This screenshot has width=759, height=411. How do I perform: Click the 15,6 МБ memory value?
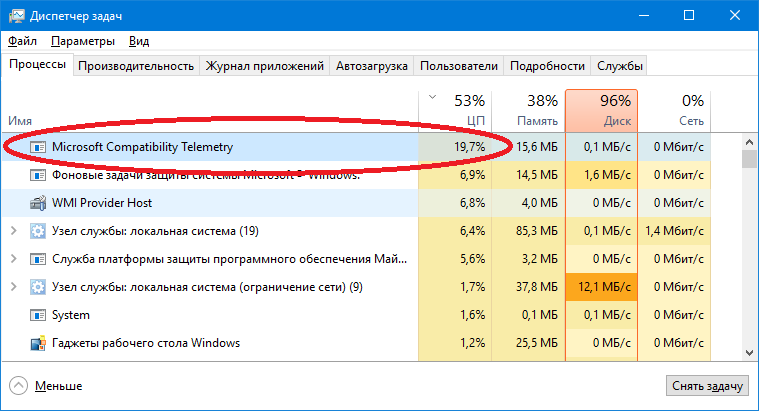[x=536, y=147]
